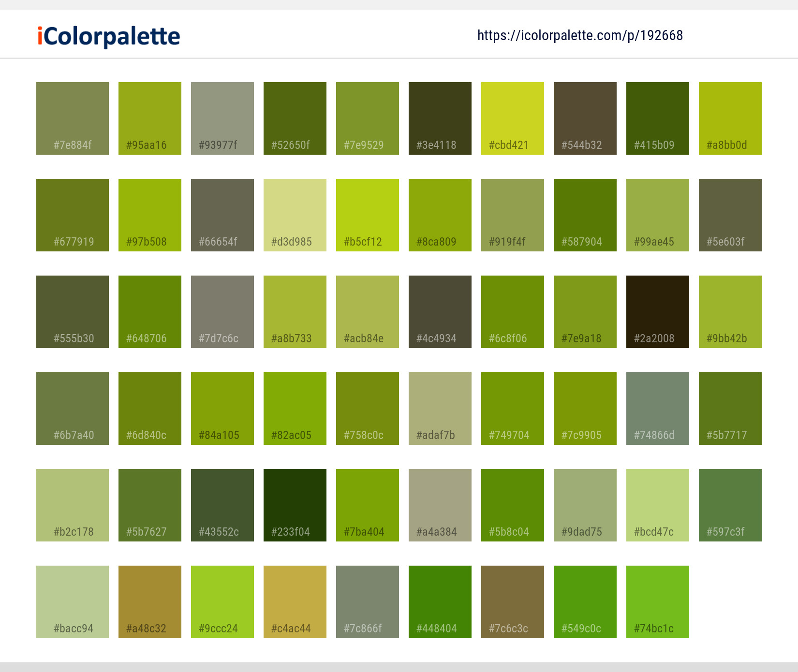798x672 pixels.
Task: Click swatch #a4a384
Action: tap(440, 505)
